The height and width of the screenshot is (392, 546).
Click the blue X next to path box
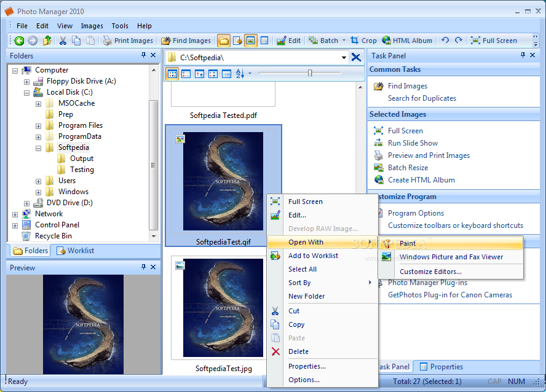[x=356, y=57]
